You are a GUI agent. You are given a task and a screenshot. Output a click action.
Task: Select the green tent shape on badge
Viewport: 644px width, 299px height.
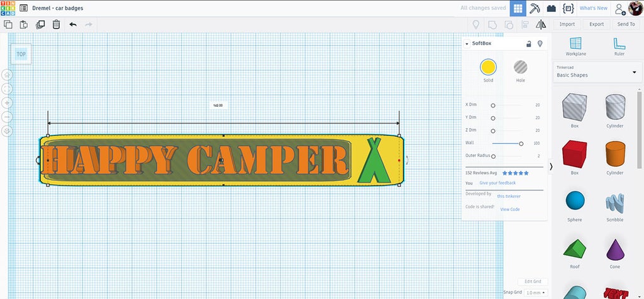tap(374, 160)
